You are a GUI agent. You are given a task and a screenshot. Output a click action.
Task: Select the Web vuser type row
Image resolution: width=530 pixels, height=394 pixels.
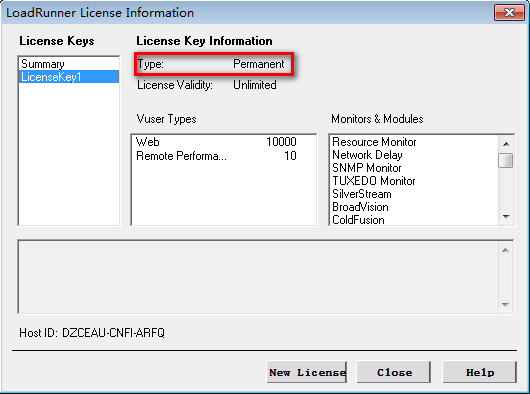(223, 142)
